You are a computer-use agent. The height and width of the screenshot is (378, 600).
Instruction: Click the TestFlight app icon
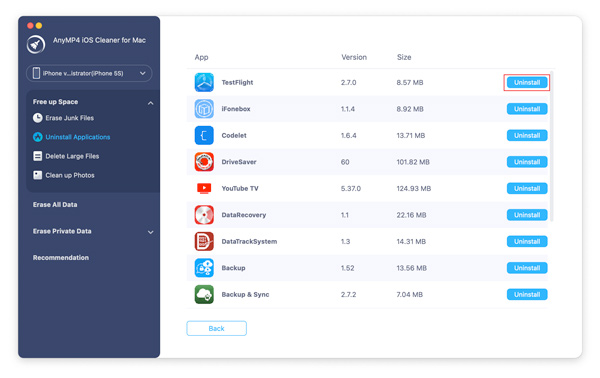204,82
